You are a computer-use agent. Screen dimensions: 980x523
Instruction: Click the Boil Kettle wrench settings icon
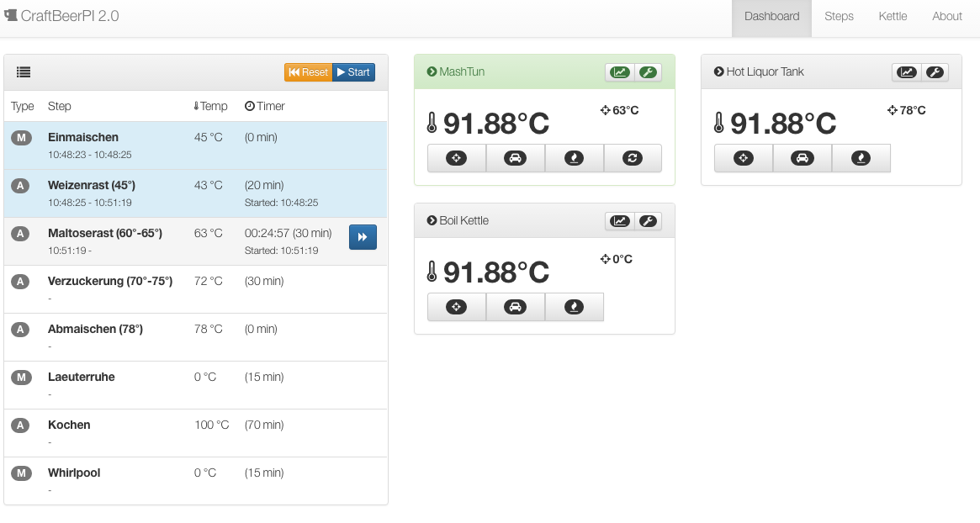click(x=648, y=221)
